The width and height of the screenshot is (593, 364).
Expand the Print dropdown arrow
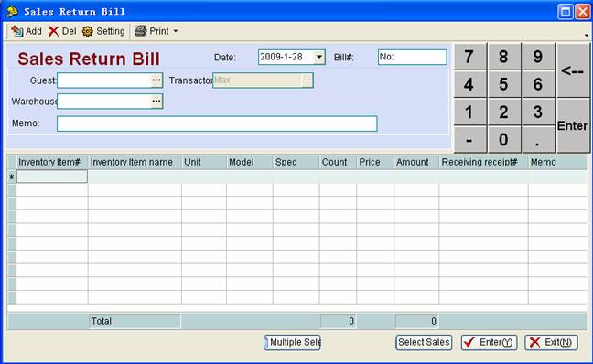(176, 31)
